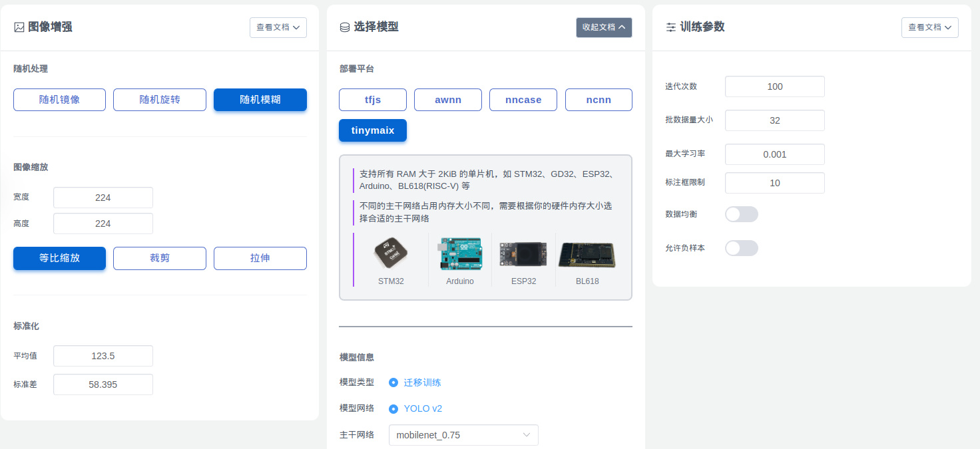Viewport: 980px width, 449px height.
Task: Open the 主干网络 mobilenet_0.75 dropdown
Action: tap(463, 435)
